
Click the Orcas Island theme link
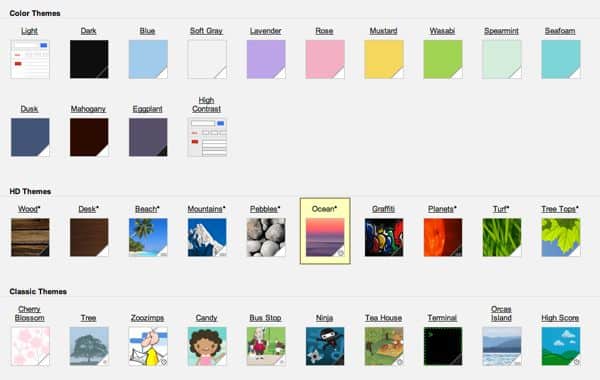[x=501, y=313]
